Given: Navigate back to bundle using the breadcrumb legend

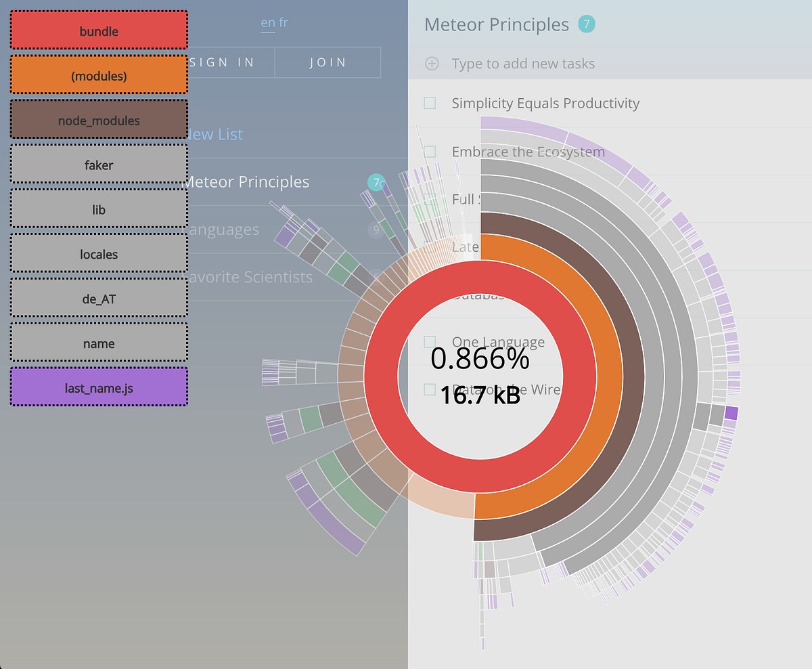Looking at the screenshot, I should point(99,30).
